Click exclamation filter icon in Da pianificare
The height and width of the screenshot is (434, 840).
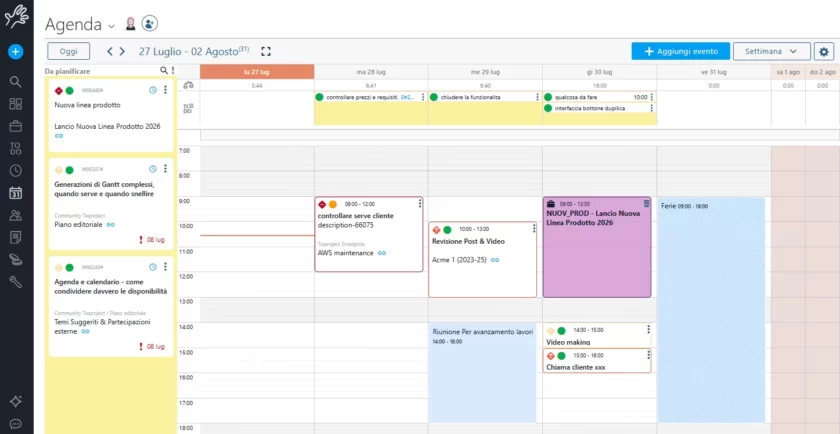172,70
